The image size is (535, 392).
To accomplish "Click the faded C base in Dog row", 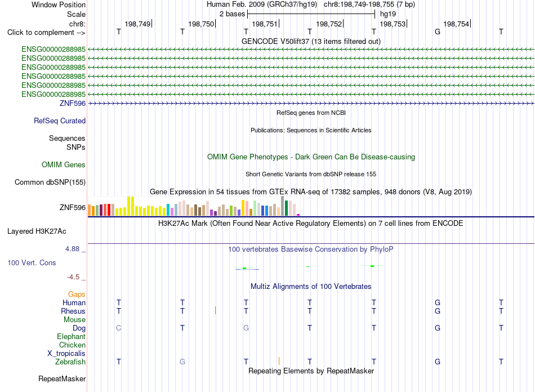I will [x=118, y=328].
